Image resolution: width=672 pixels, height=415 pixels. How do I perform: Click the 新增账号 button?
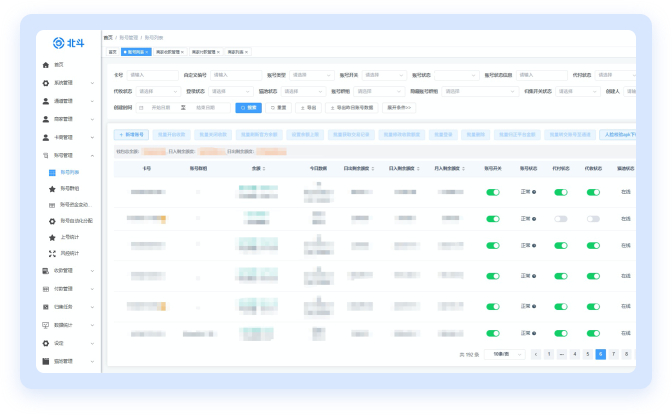(x=131, y=134)
